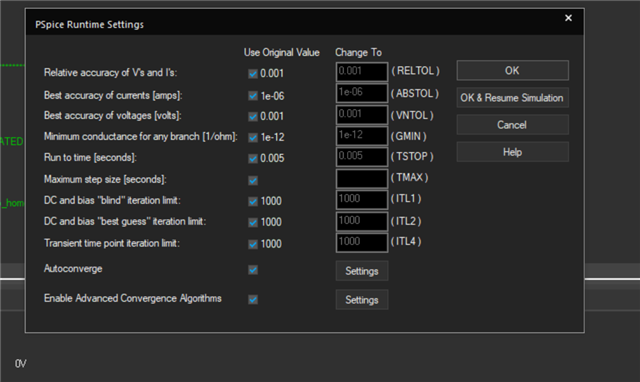Image resolution: width=640 pixels, height=382 pixels.
Task: Click the 'Relative accuracy of V's and I's' label
Action: 110,73
